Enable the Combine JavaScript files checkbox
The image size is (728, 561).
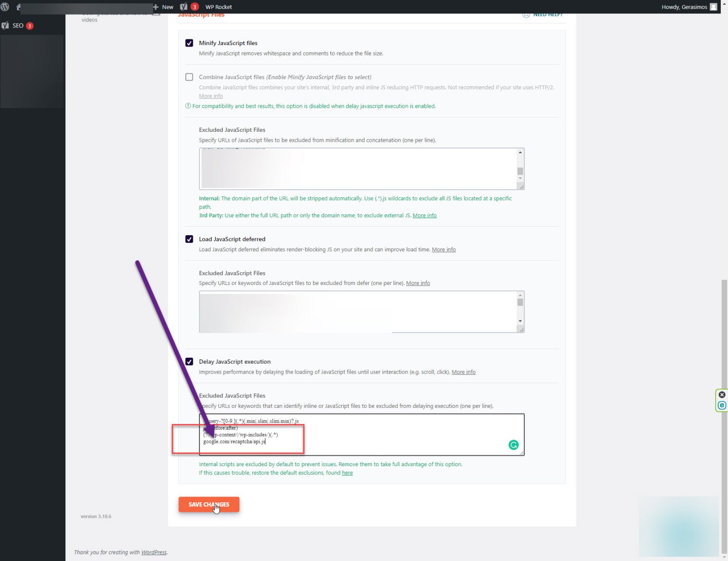tap(189, 77)
